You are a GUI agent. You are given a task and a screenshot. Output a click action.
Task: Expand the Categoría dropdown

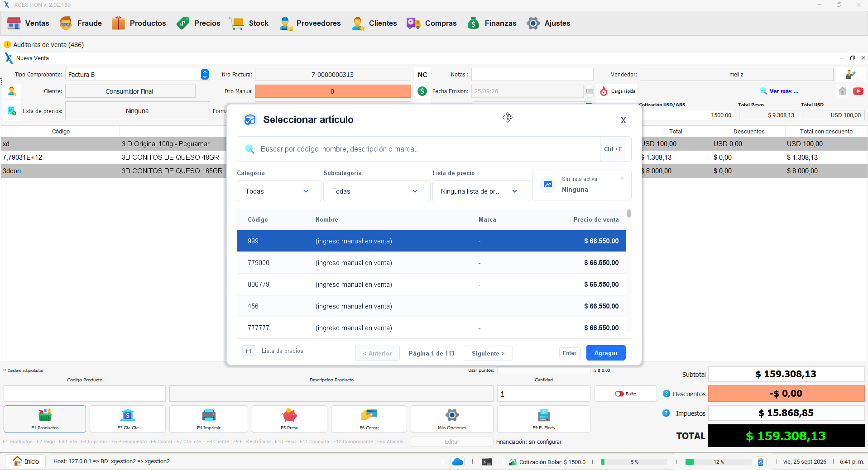(x=279, y=191)
